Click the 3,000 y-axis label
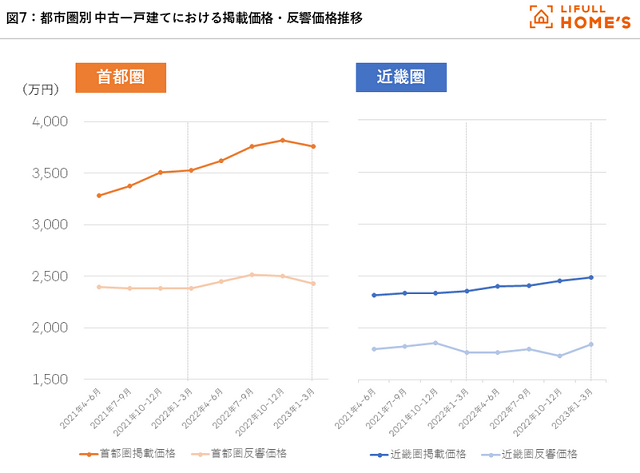Viewport: 640px width, 473px height. (50, 225)
